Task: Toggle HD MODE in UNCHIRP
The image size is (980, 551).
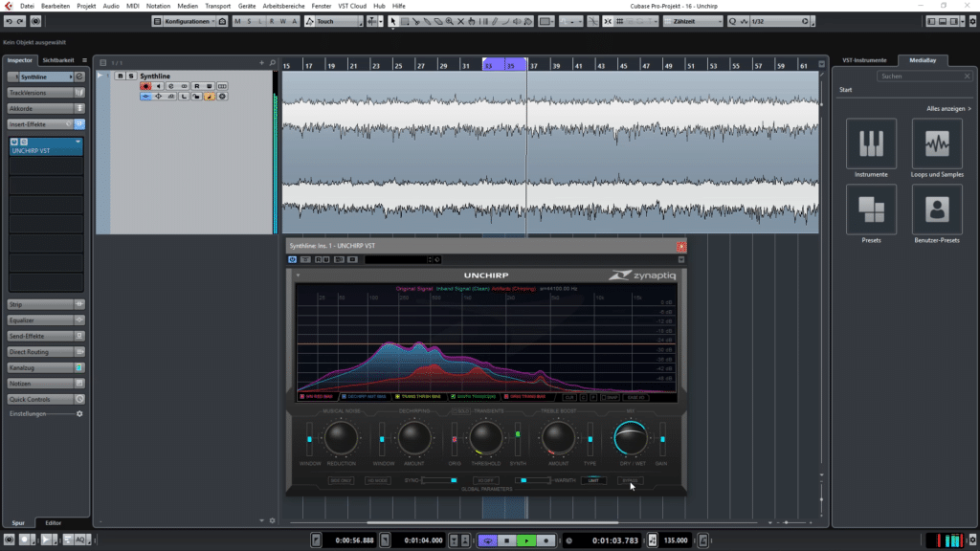Action: point(377,480)
